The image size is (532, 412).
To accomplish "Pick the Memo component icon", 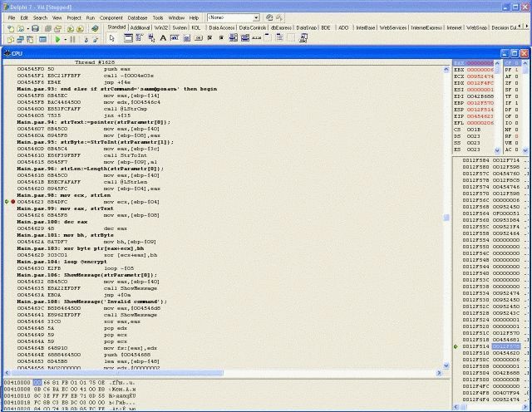I will pos(186,38).
